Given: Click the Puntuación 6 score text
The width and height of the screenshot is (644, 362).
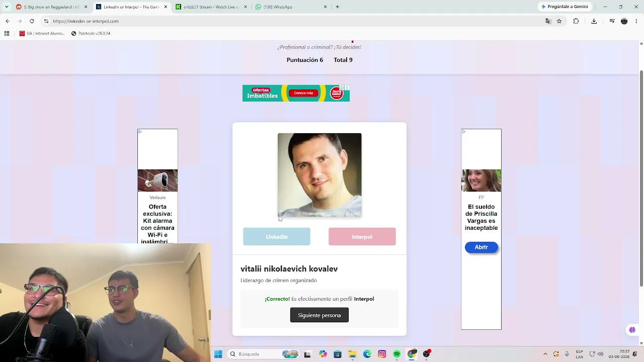Looking at the screenshot, I should click(x=305, y=60).
